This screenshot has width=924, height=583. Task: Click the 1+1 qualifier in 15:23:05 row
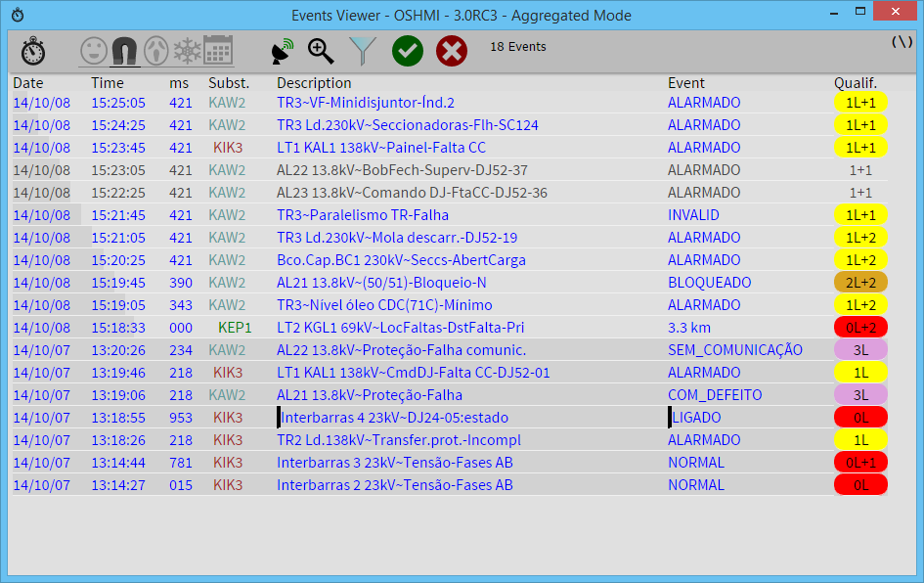point(860,170)
